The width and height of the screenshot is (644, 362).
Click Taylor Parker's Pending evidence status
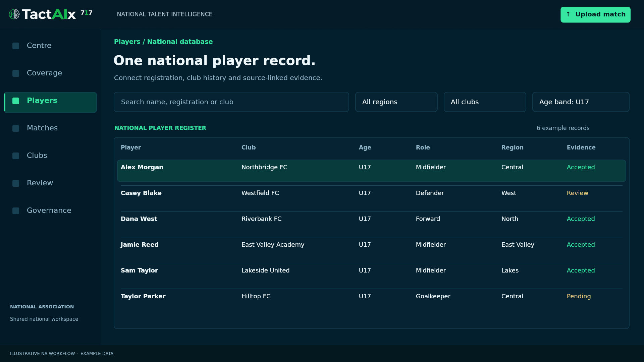579,296
